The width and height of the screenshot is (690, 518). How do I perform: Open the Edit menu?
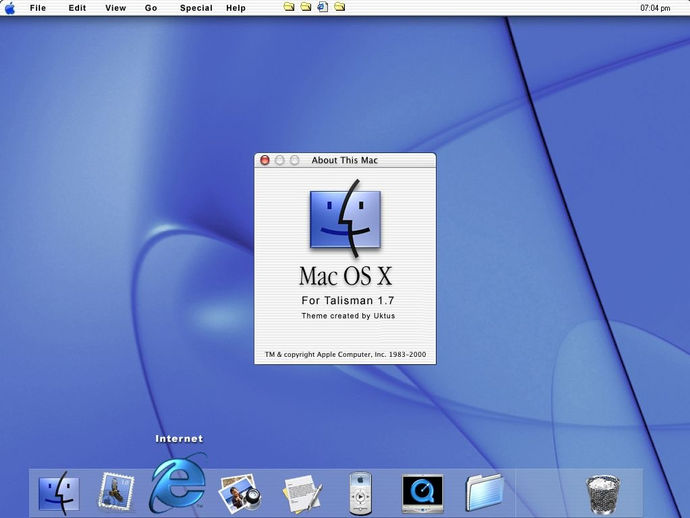pyautogui.click(x=77, y=8)
